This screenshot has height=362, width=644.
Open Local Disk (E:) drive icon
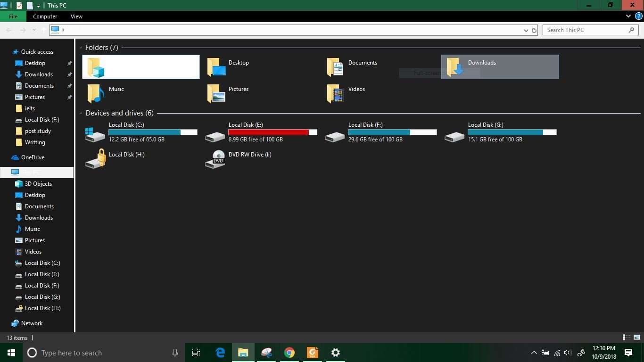click(215, 136)
